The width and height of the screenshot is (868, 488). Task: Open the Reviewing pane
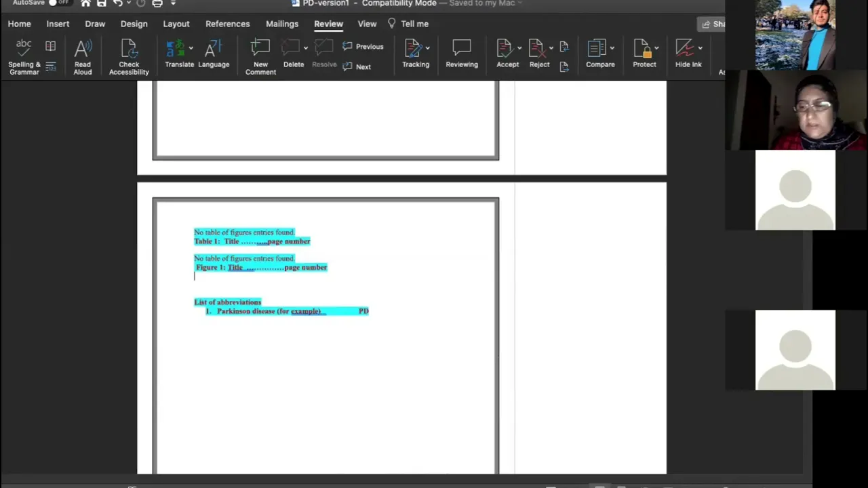pyautogui.click(x=462, y=54)
